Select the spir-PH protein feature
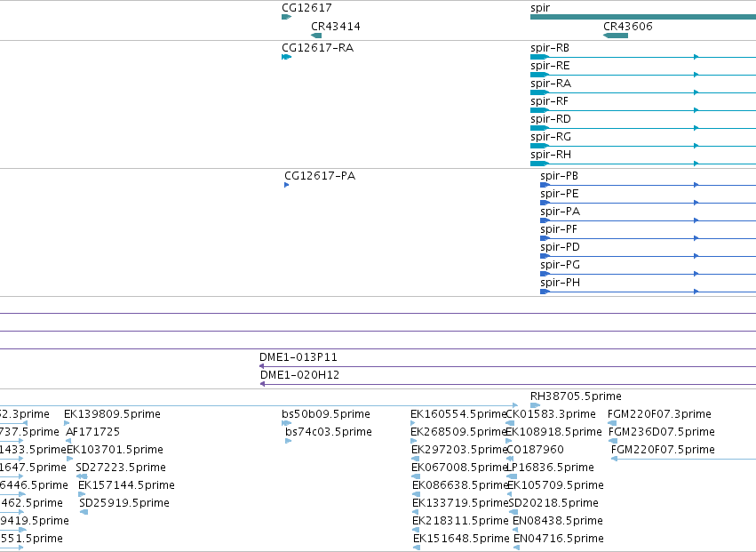756x552 pixels. click(648, 292)
